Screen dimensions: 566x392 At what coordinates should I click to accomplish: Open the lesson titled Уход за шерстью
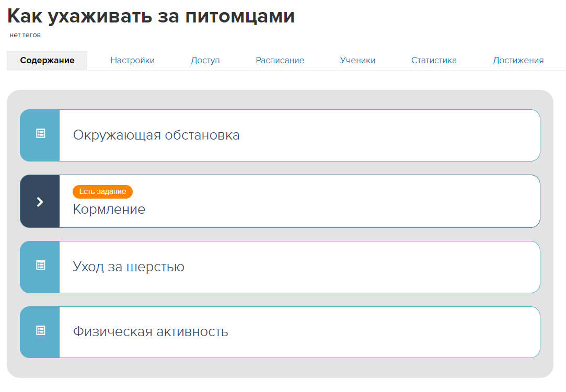tap(129, 267)
